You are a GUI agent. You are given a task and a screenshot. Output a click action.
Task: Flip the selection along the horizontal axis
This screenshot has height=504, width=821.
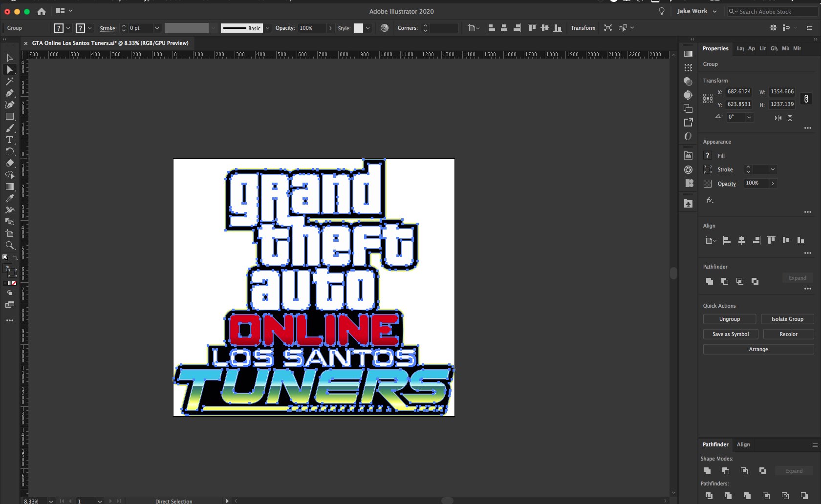coord(790,118)
